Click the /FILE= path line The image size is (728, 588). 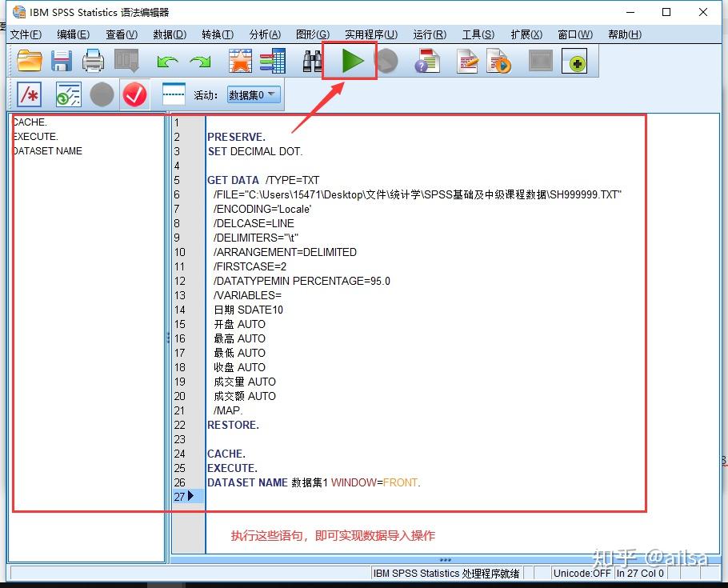click(x=417, y=194)
